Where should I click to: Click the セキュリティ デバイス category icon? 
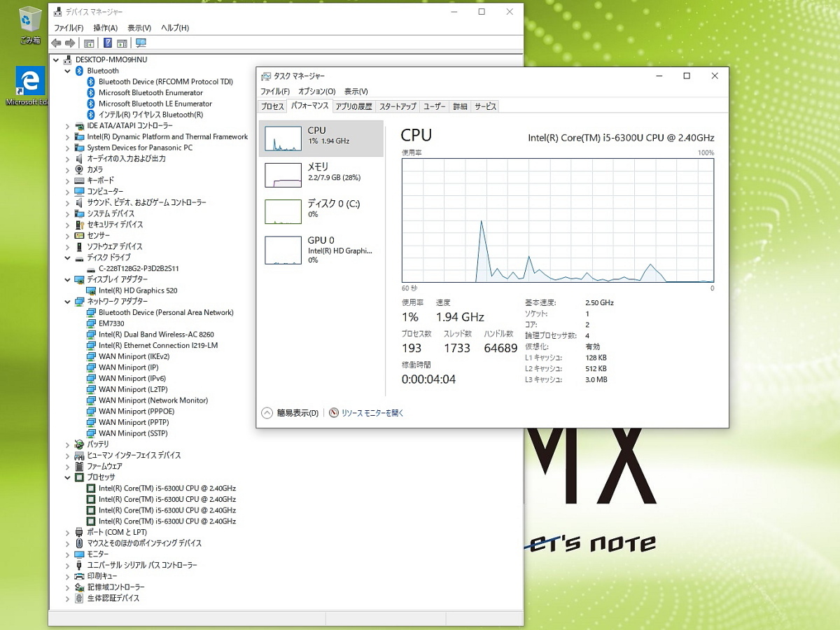[x=79, y=225]
